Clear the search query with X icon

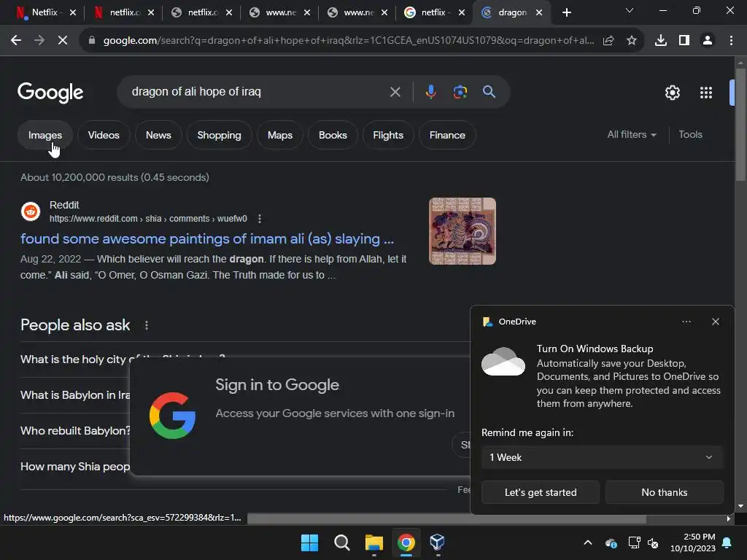pyautogui.click(x=395, y=92)
